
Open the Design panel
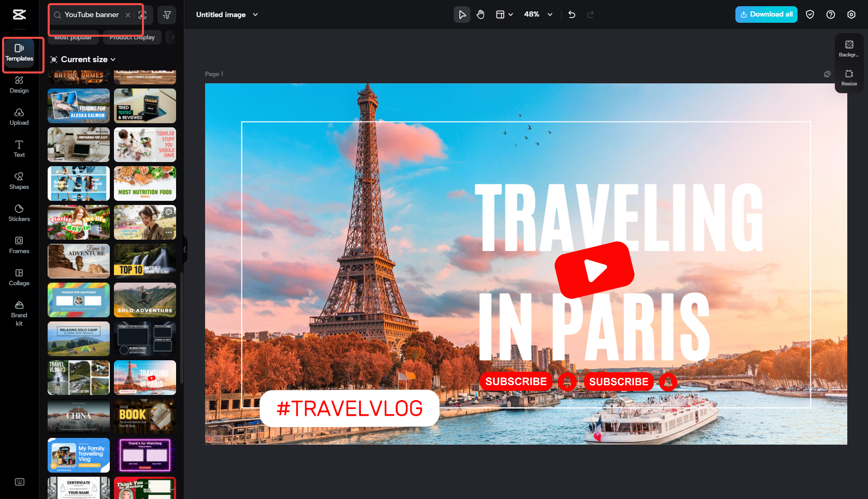[x=19, y=85]
